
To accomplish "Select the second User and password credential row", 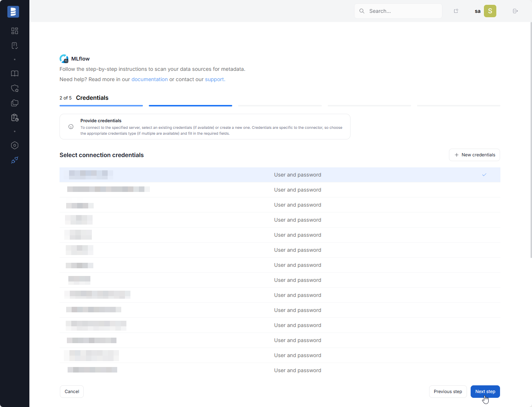I will 280,190.
